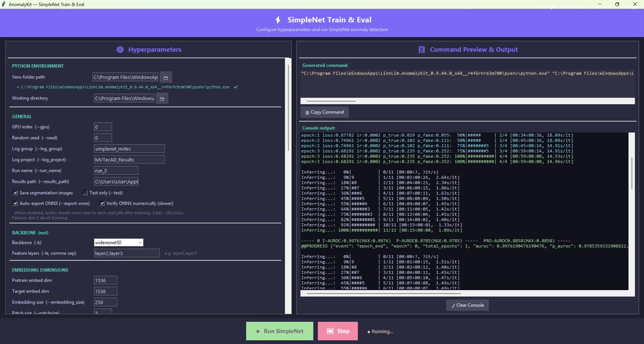The height and width of the screenshot is (344, 644).
Task: Click the Pretrain embed dim field
Action: click(105, 281)
